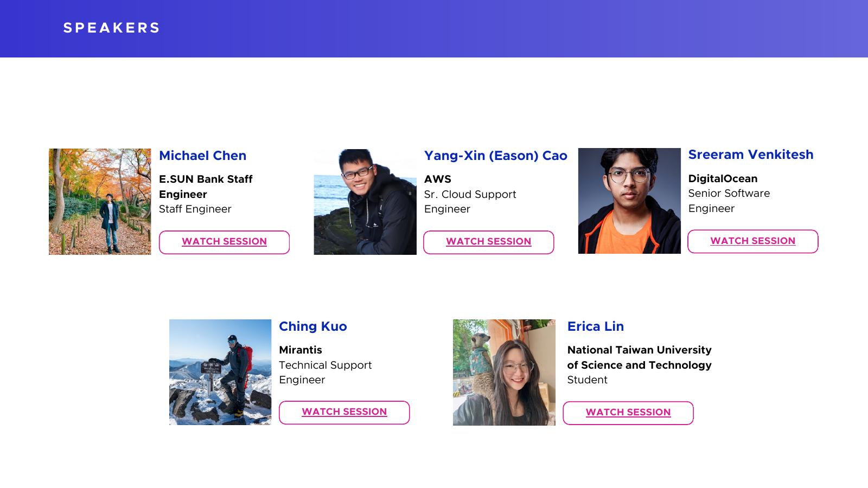Click the portrait photo beside Sreeram Venkitesh

tap(629, 201)
